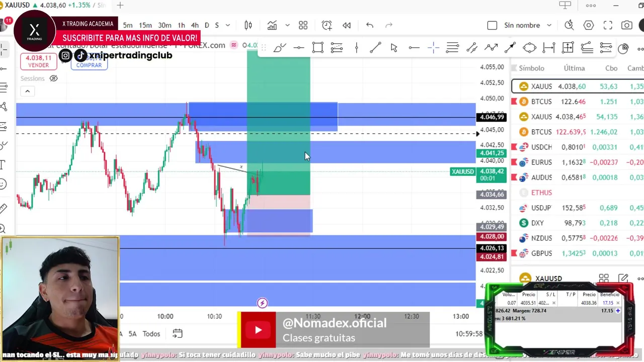Image resolution: width=644 pixels, height=362 pixels.
Task: Select the 5A date range
Action: (132, 333)
